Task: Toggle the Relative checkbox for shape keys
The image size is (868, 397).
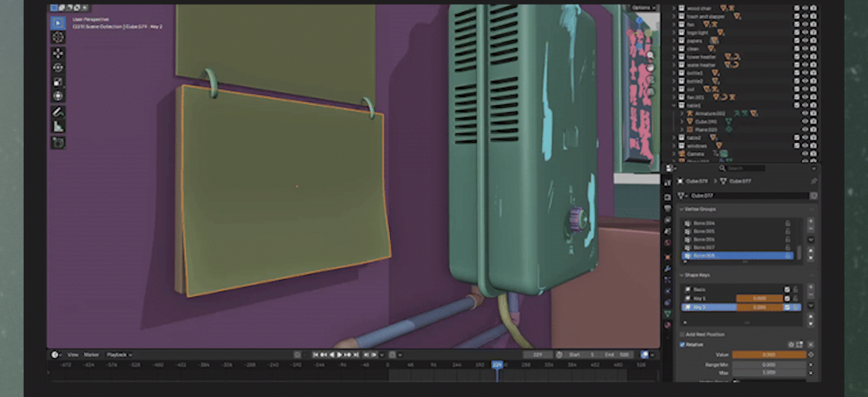Action: tap(682, 344)
